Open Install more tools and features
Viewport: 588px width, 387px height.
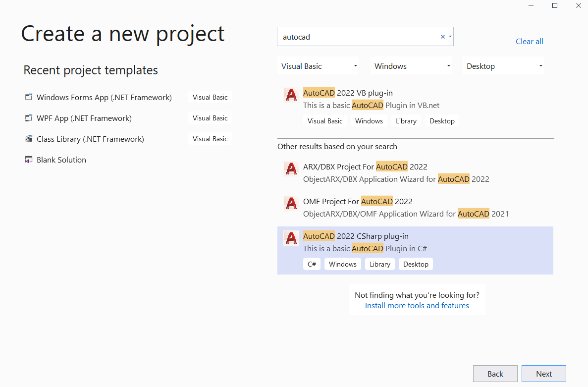coord(417,305)
